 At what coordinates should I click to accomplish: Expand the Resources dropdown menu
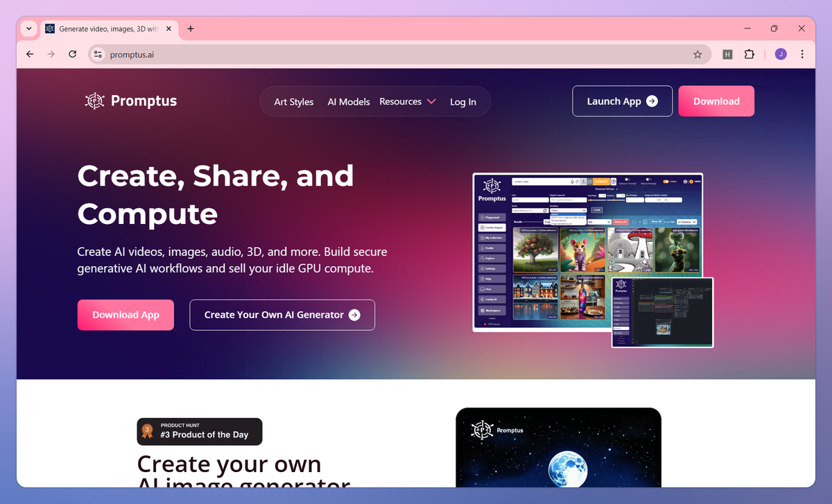click(x=408, y=101)
